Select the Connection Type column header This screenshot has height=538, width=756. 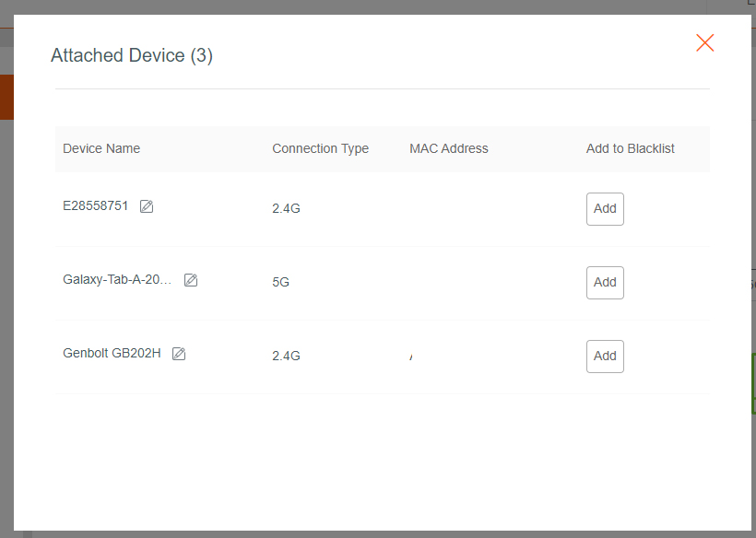tap(320, 148)
